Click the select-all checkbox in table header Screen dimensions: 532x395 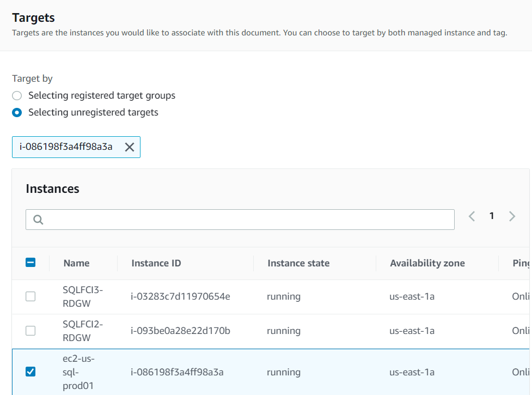coord(30,262)
